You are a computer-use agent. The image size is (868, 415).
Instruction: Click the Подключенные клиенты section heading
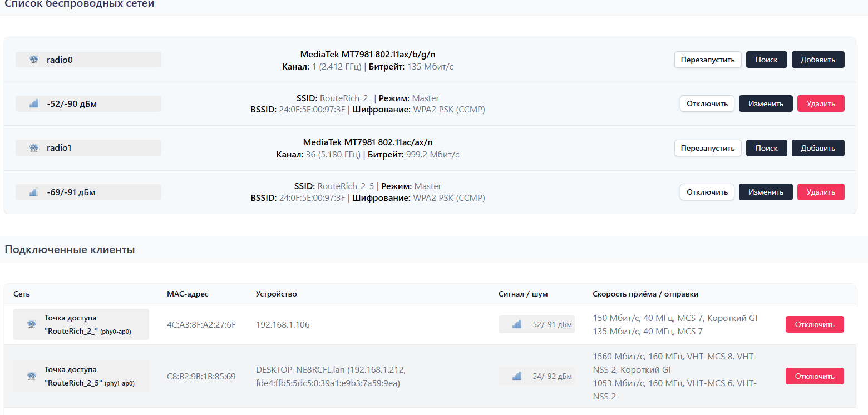pos(70,250)
